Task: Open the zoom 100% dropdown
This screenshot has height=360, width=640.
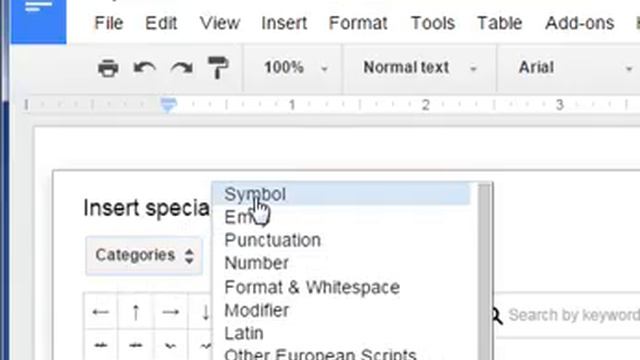Action: tap(295, 68)
